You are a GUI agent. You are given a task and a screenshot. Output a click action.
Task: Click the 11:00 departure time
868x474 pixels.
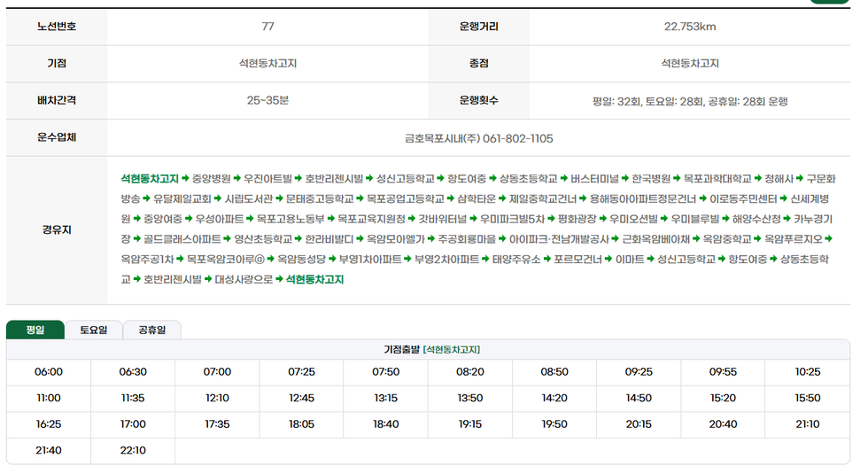[x=49, y=398]
